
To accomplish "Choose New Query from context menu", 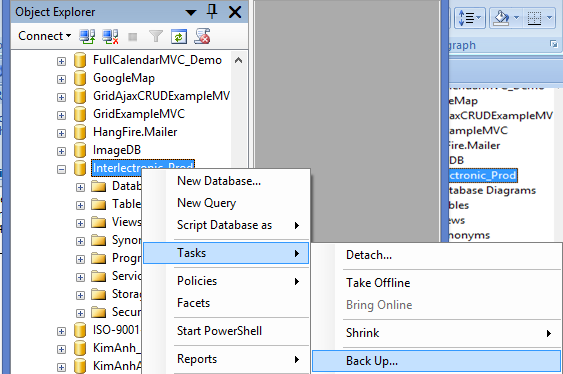I will point(226,203).
